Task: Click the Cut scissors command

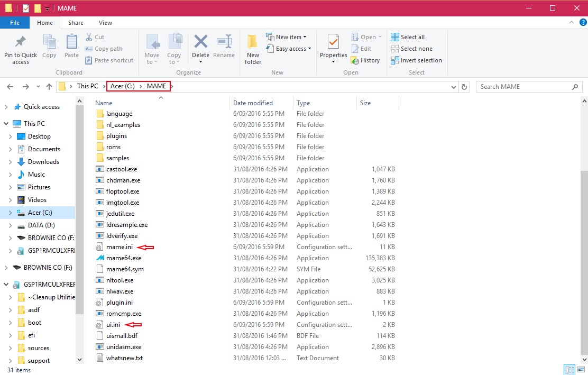Action: (x=95, y=37)
